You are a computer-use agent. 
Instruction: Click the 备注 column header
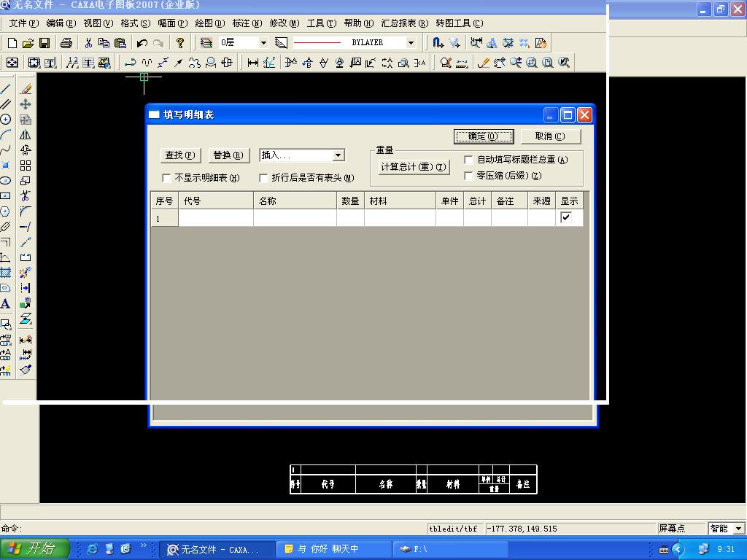[509, 201]
